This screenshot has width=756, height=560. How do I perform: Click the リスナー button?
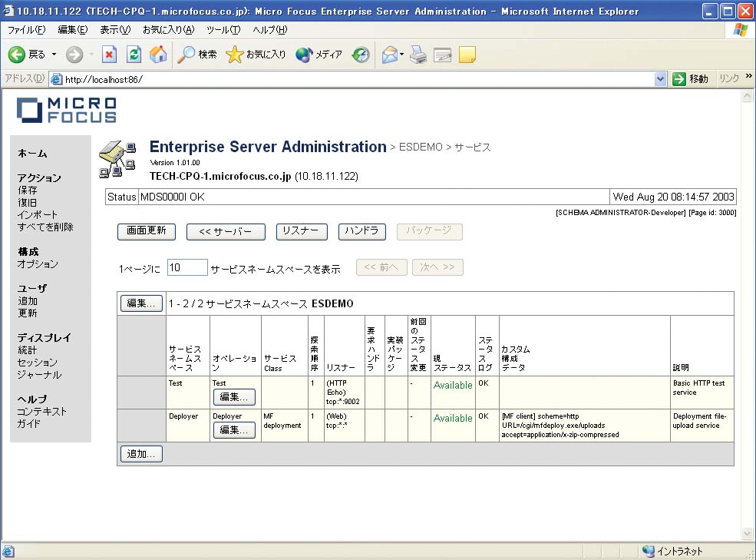302,231
